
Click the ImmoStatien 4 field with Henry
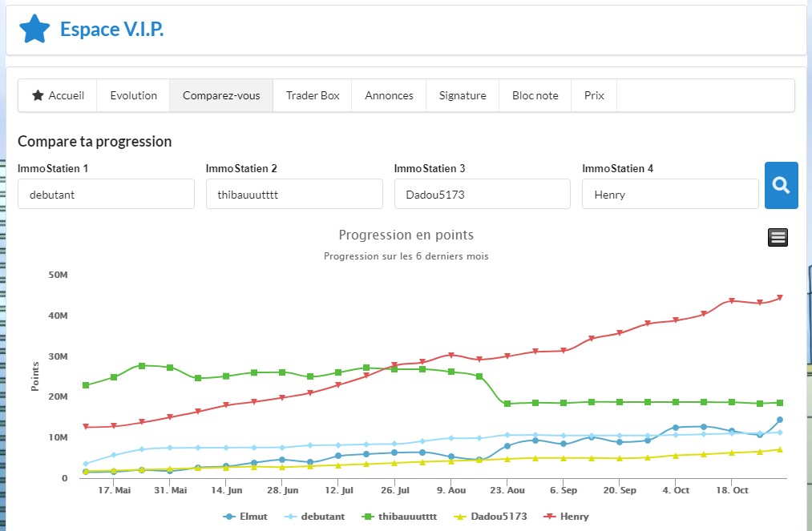point(670,194)
